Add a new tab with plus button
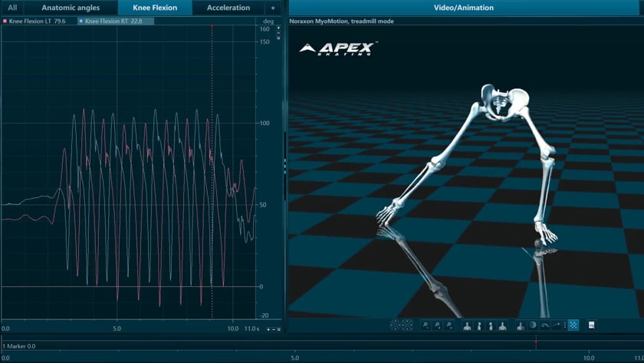Viewport: 644px width, 363px height. coord(273,8)
